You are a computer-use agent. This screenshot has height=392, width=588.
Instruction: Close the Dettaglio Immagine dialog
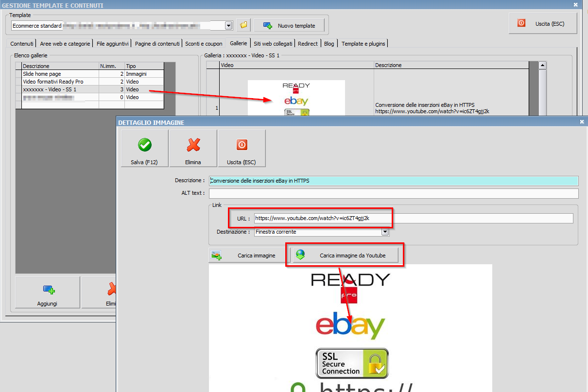click(x=582, y=122)
